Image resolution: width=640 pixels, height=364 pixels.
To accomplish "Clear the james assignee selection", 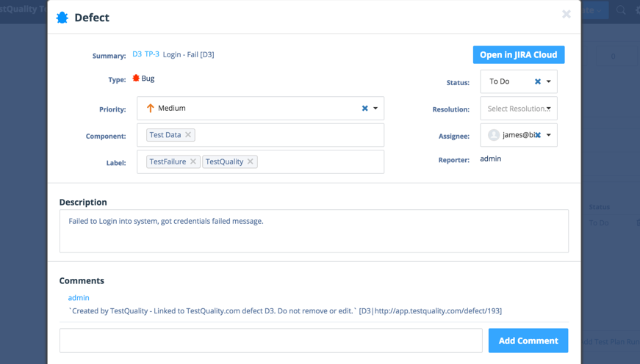I will [x=538, y=135].
